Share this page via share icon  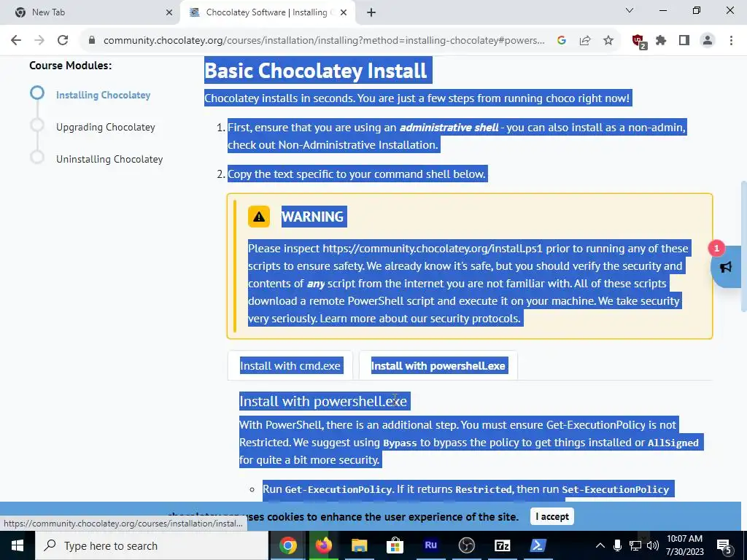[585, 41]
